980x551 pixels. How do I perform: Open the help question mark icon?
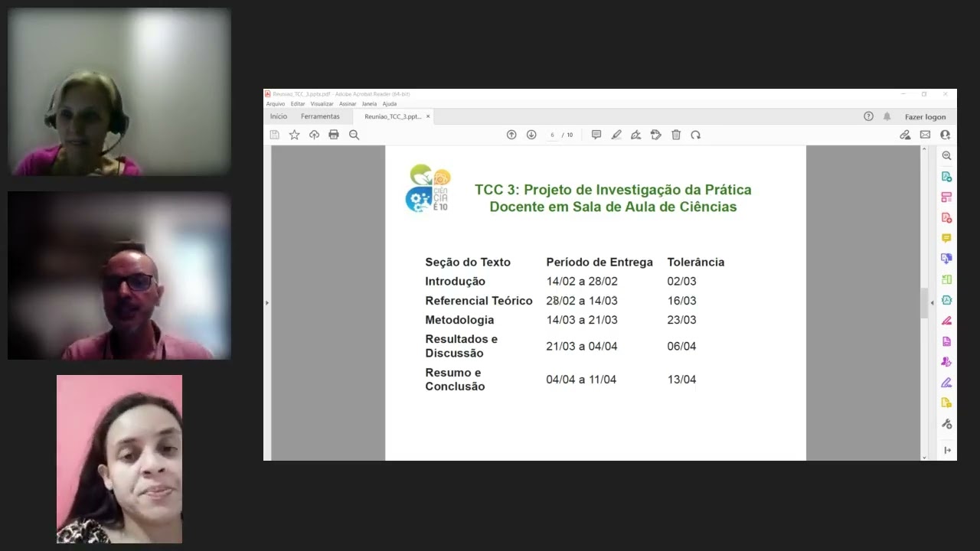[x=868, y=116]
